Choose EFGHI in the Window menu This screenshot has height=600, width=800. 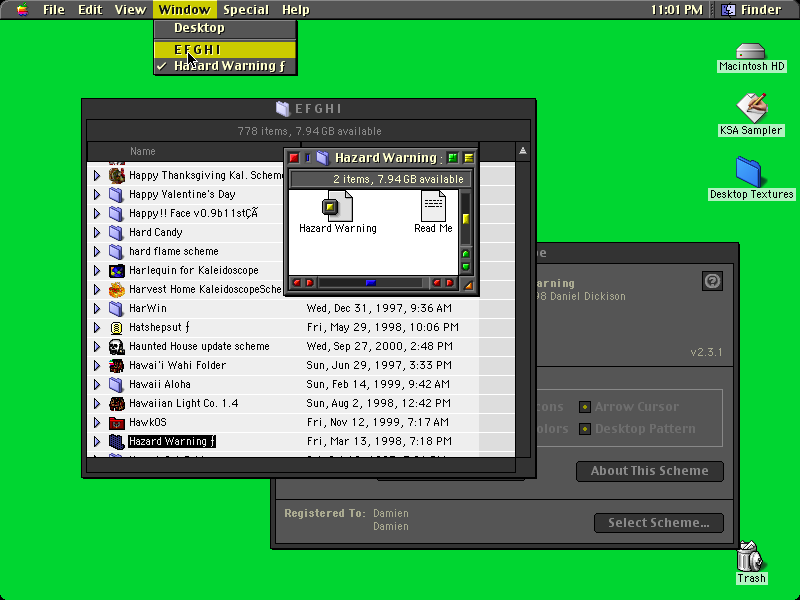click(x=225, y=49)
